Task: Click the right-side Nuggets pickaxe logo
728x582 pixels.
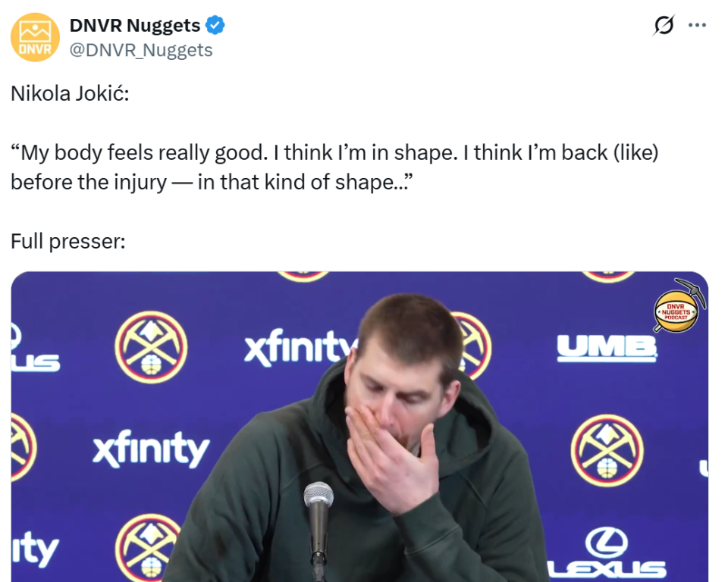Action: 607,450
